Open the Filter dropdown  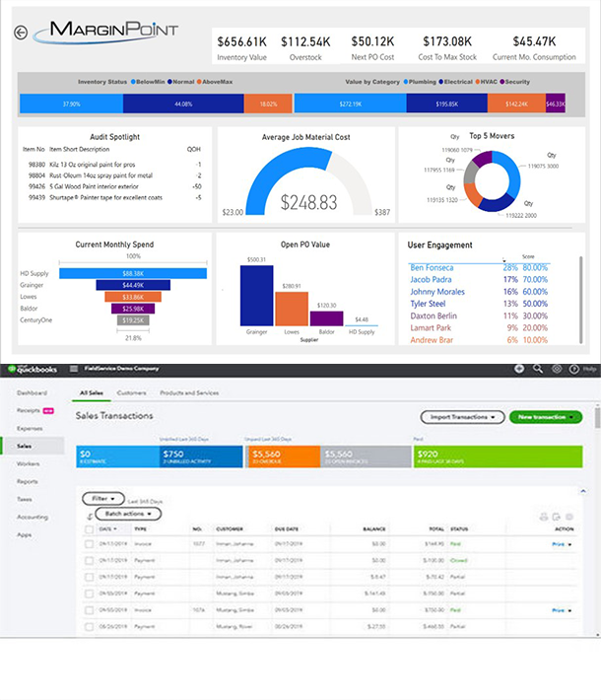[x=103, y=498]
